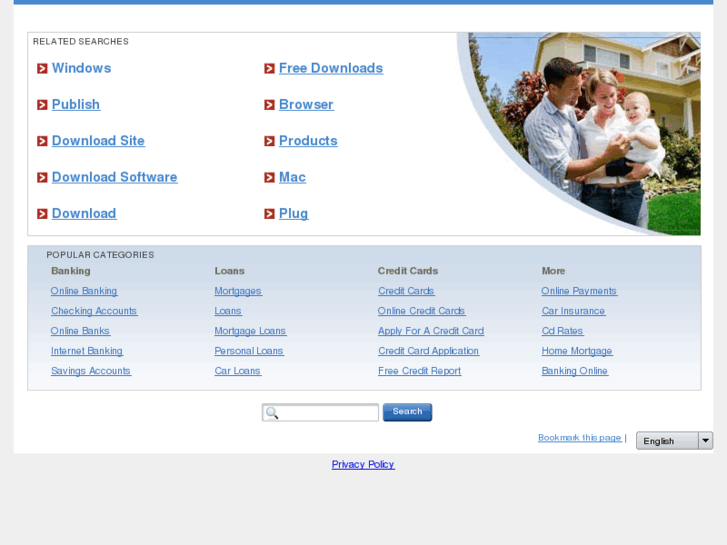Open the Online Payments link
Image resolution: width=727 pixels, height=545 pixels.
[x=579, y=291]
